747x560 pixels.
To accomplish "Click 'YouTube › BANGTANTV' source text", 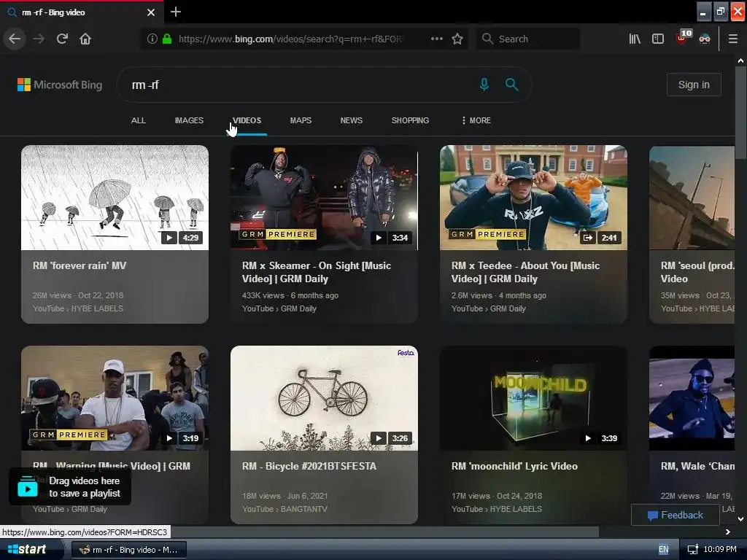I will point(285,509).
